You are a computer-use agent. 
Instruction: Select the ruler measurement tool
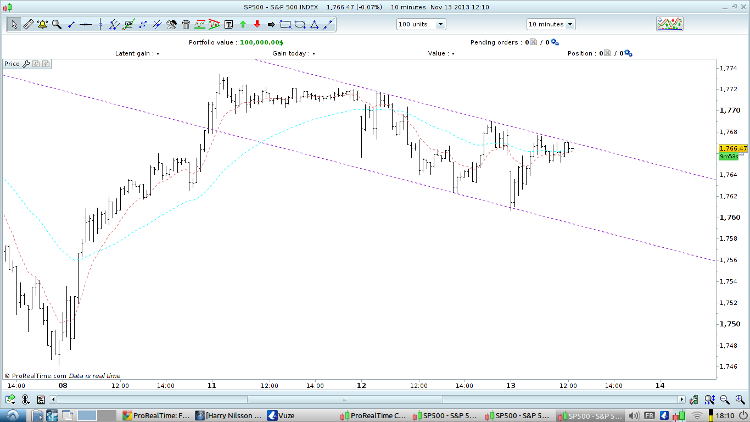point(28,24)
